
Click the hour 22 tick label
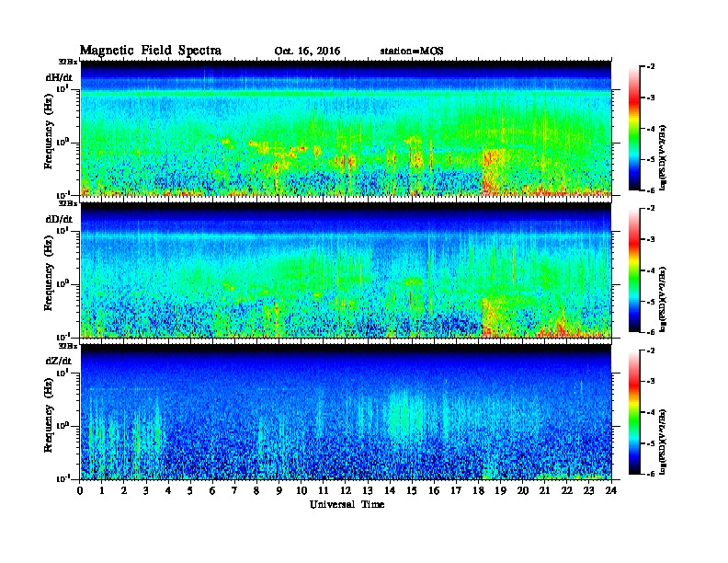click(x=567, y=490)
